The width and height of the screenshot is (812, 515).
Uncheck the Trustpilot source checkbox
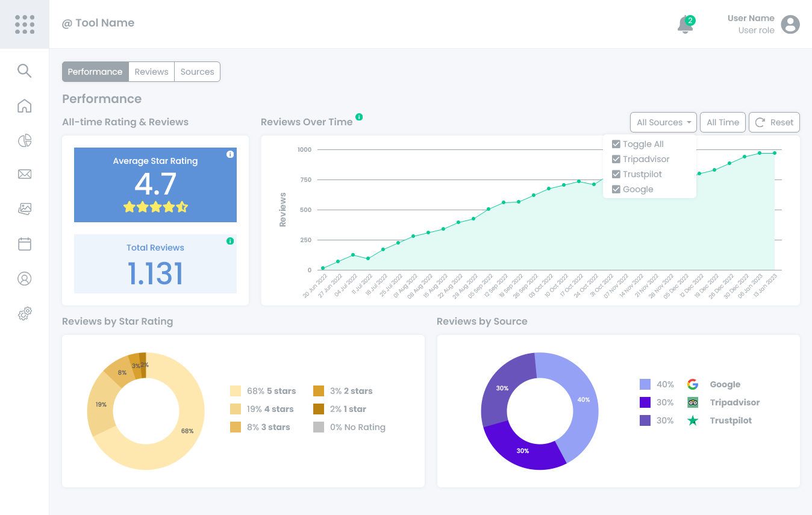point(616,174)
